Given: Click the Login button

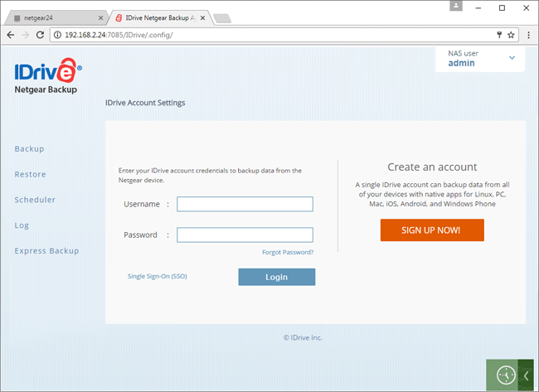Looking at the screenshot, I should [277, 277].
